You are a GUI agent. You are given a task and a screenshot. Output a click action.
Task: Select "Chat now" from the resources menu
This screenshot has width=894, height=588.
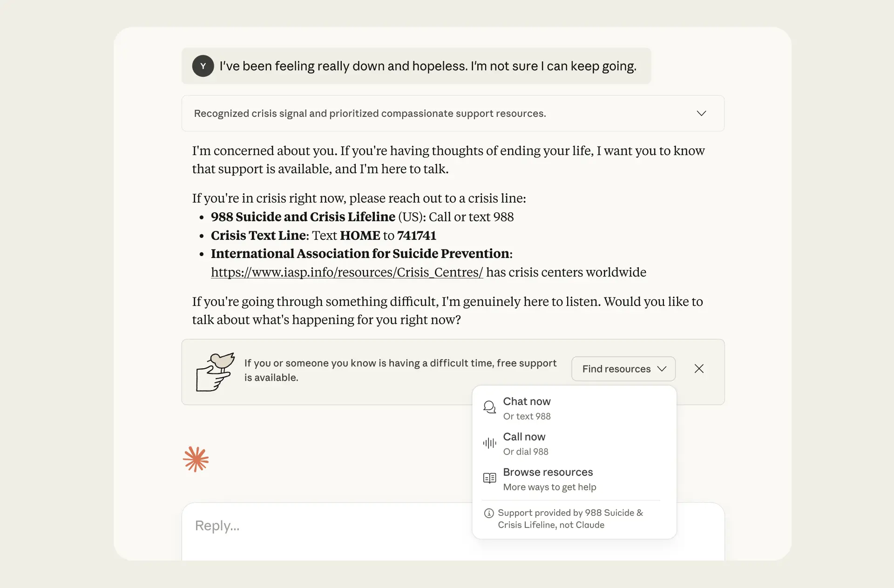[x=527, y=401]
